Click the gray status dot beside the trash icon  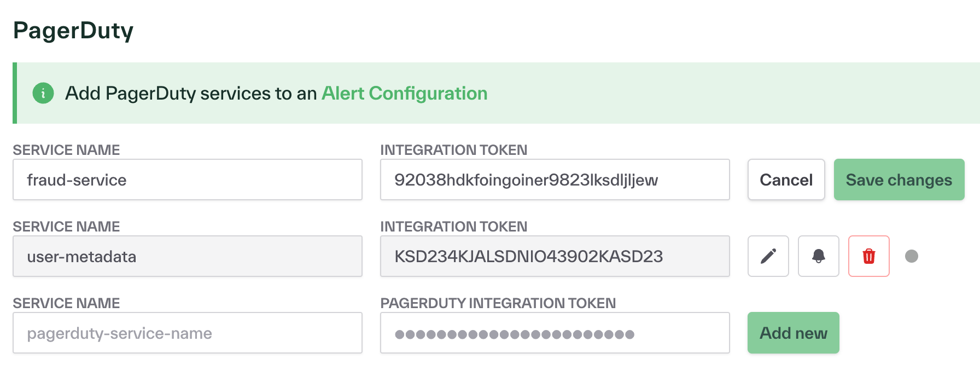[911, 256]
